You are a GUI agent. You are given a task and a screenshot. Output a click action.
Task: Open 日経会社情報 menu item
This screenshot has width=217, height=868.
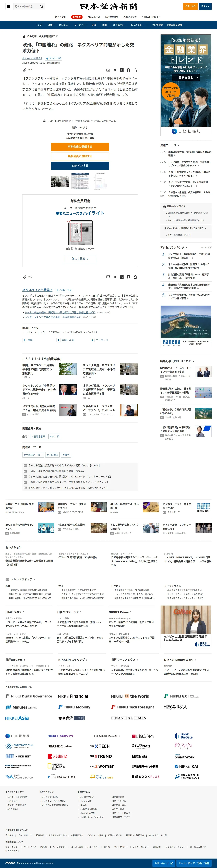(112, 17)
